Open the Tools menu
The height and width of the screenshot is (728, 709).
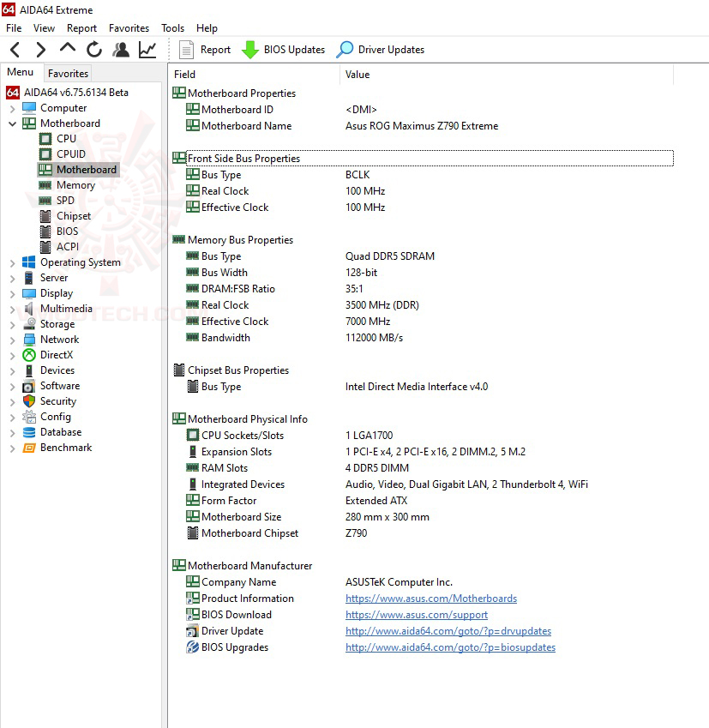(x=172, y=28)
